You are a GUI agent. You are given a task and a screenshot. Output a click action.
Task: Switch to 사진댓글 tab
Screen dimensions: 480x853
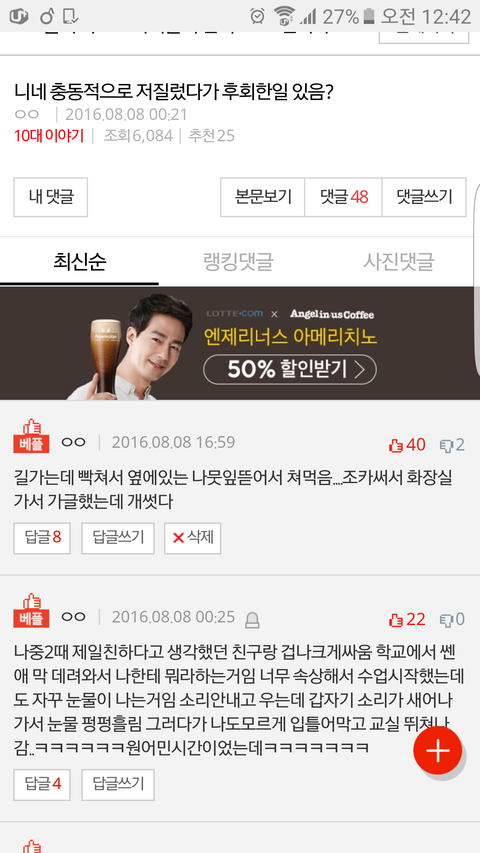[x=399, y=262]
